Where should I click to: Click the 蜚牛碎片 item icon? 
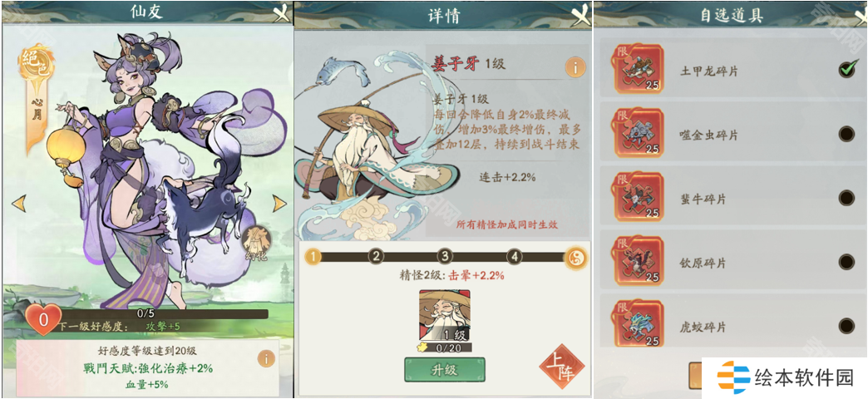[x=637, y=197]
